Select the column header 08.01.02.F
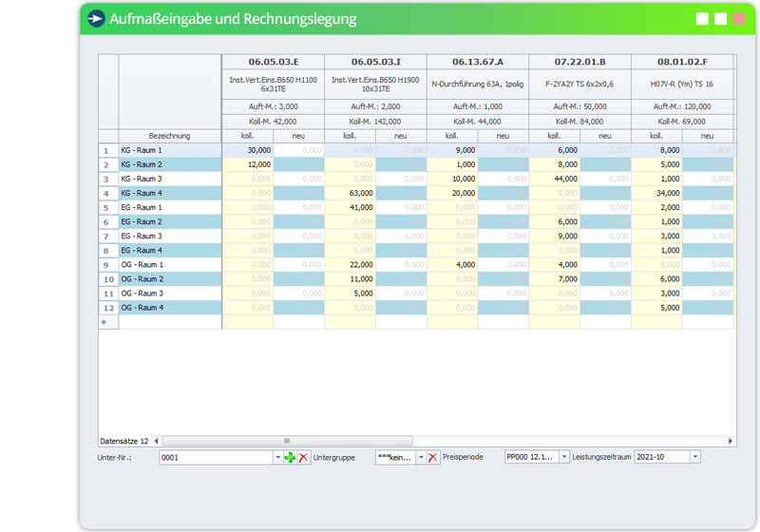 click(682, 62)
